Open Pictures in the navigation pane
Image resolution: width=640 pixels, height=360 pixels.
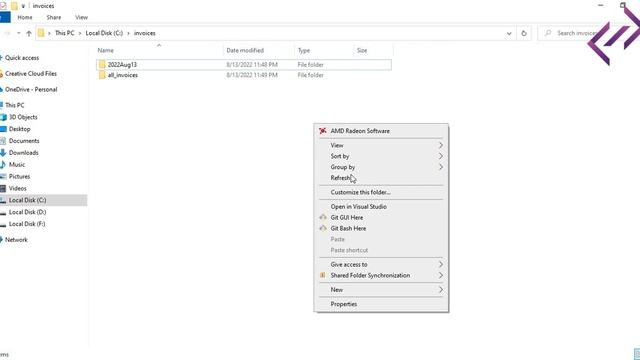pos(19,176)
